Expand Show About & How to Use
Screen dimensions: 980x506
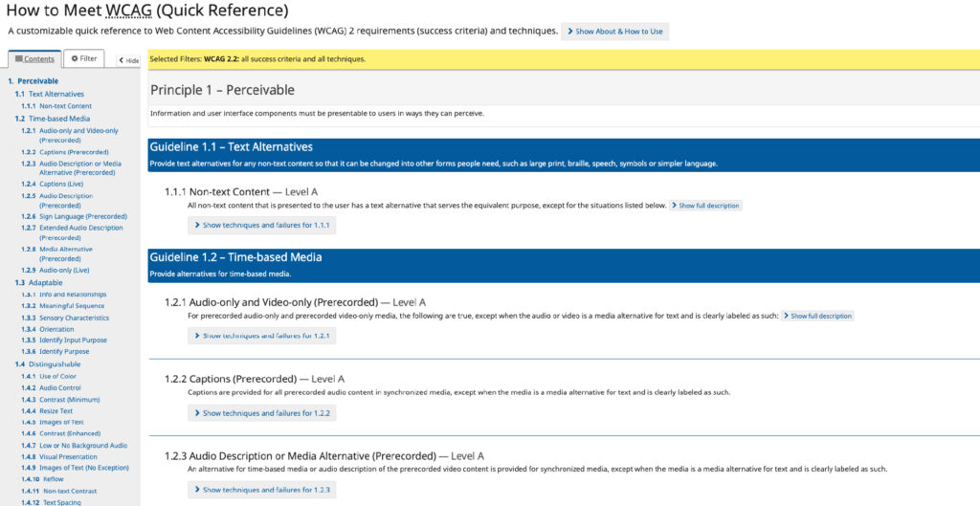click(614, 32)
